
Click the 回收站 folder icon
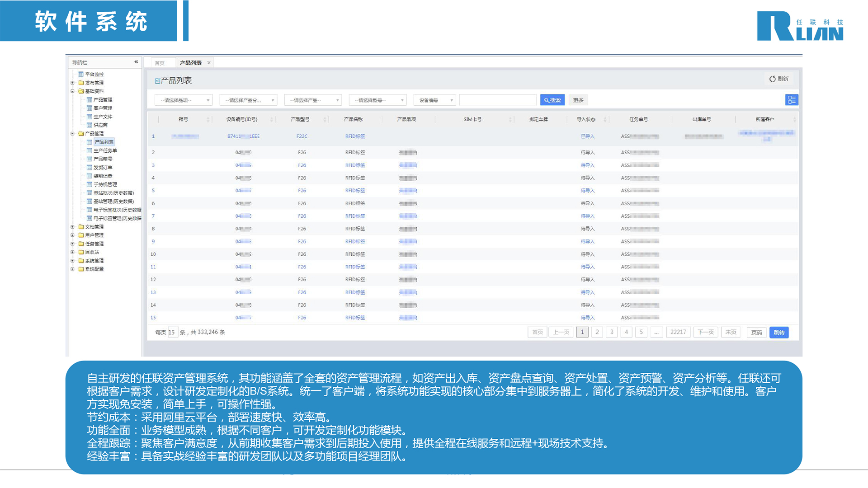(x=81, y=252)
